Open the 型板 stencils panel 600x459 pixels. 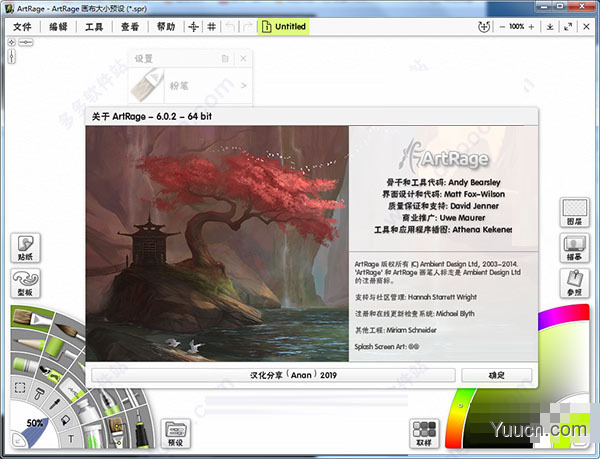coord(25,283)
